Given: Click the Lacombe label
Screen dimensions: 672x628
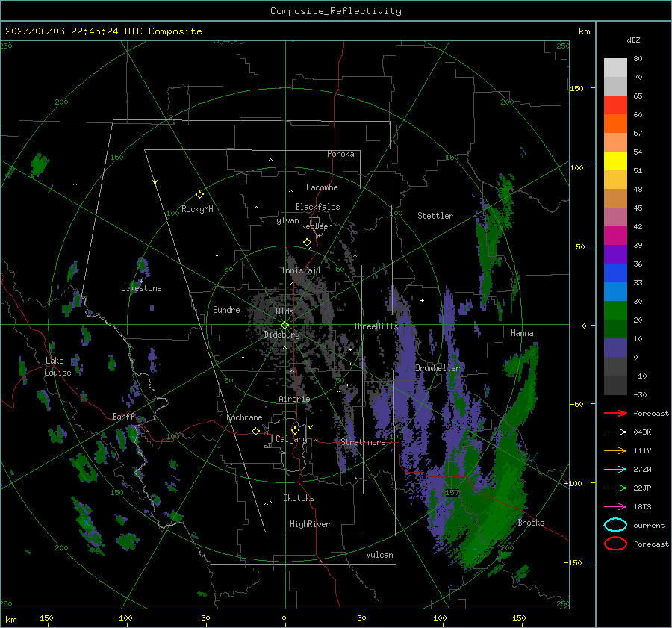Looking at the screenshot, I should pos(322,187).
